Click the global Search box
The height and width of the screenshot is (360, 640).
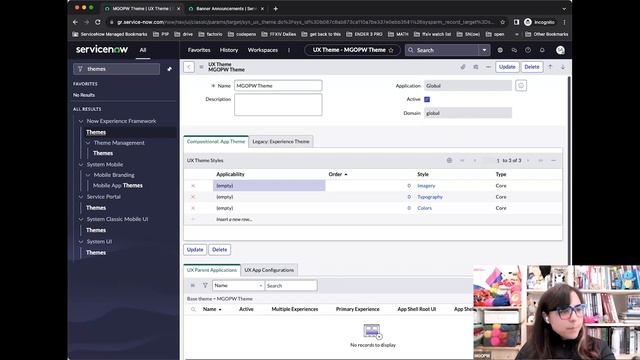(442, 50)
